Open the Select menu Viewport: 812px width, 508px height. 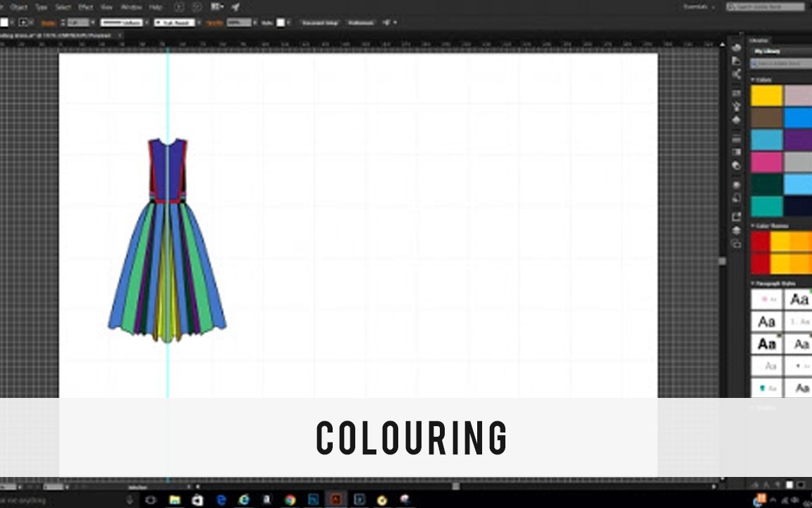(x=63, y=7)
